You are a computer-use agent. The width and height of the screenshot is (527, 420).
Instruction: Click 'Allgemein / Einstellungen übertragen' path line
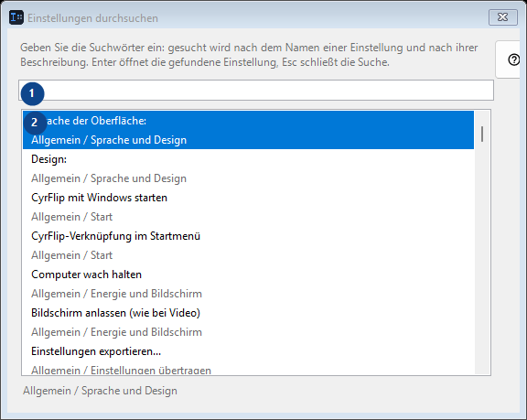pos(121,370)
